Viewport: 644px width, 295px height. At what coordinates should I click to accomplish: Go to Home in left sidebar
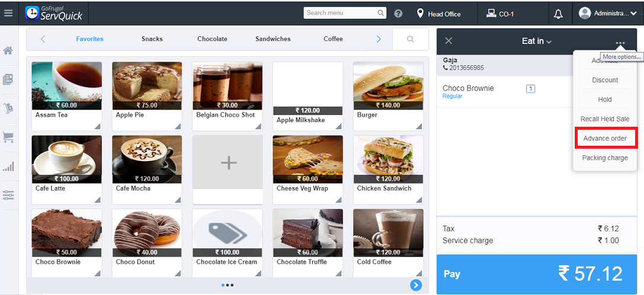8,50
